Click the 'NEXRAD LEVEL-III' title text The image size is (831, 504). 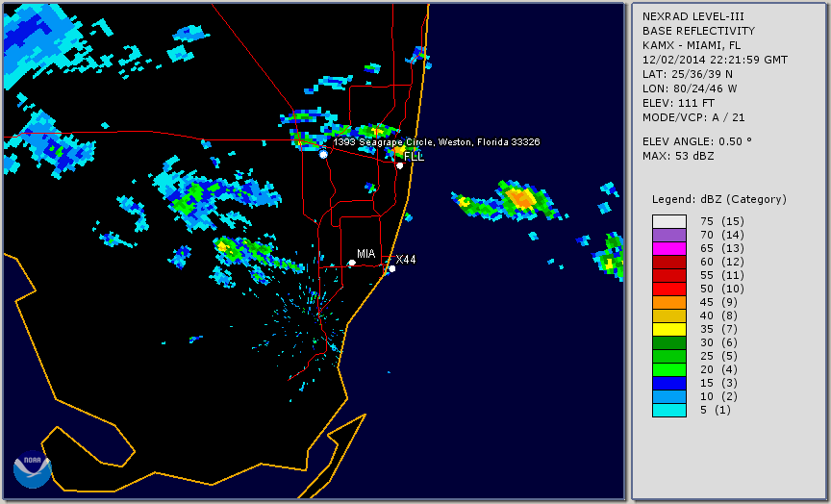click(693, 16)
